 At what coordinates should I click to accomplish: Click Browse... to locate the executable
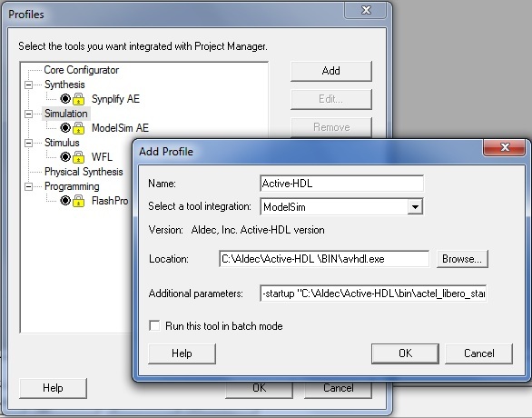point(462,259)
